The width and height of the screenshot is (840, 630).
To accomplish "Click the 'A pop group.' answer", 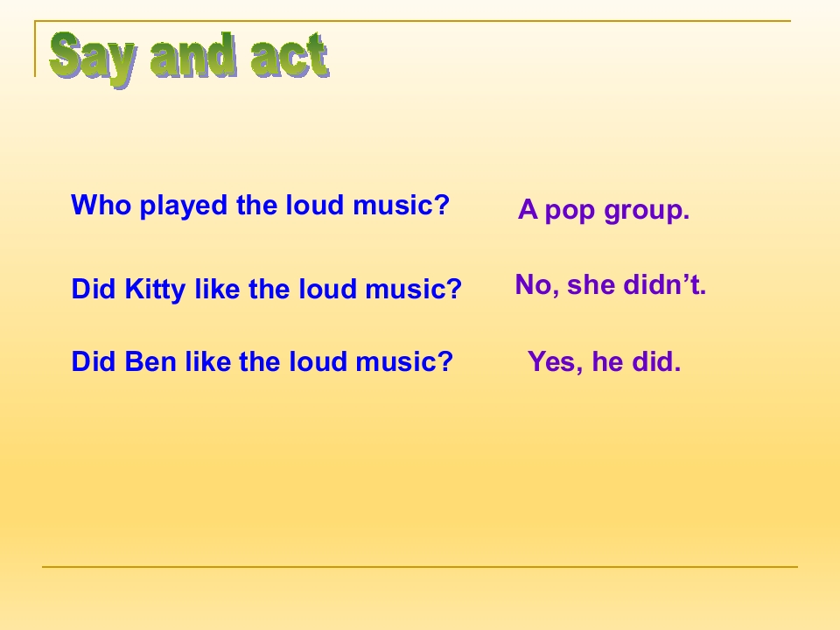I will tap(604, 211).
